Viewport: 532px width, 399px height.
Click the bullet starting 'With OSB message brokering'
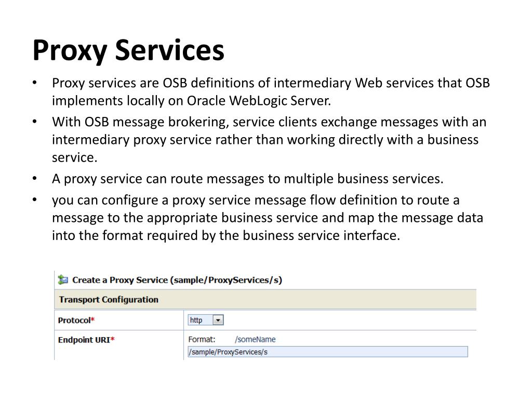(269, 139)
